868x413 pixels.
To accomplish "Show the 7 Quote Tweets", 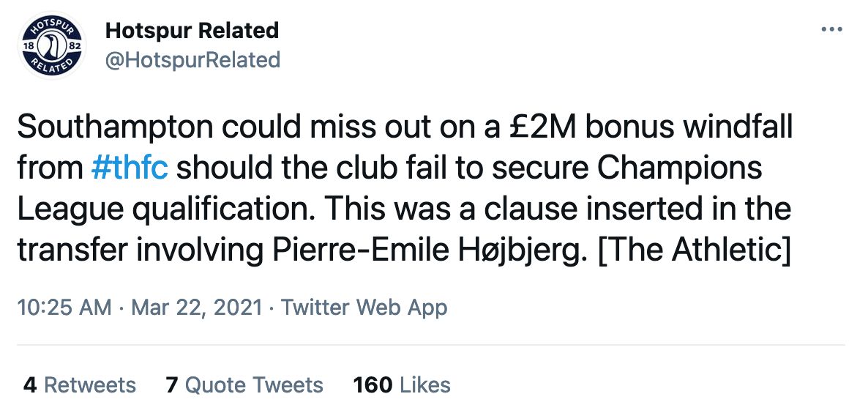I will coord(244,384).
